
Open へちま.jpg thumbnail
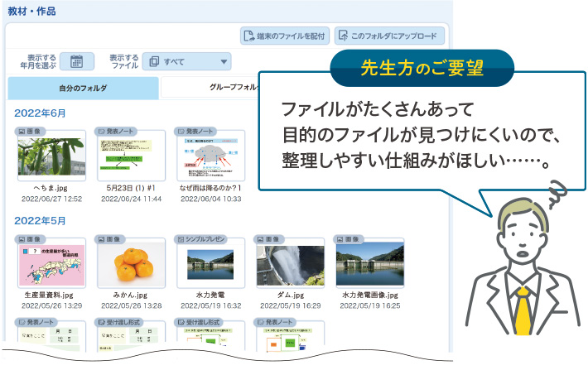click(x=51, y=156)
